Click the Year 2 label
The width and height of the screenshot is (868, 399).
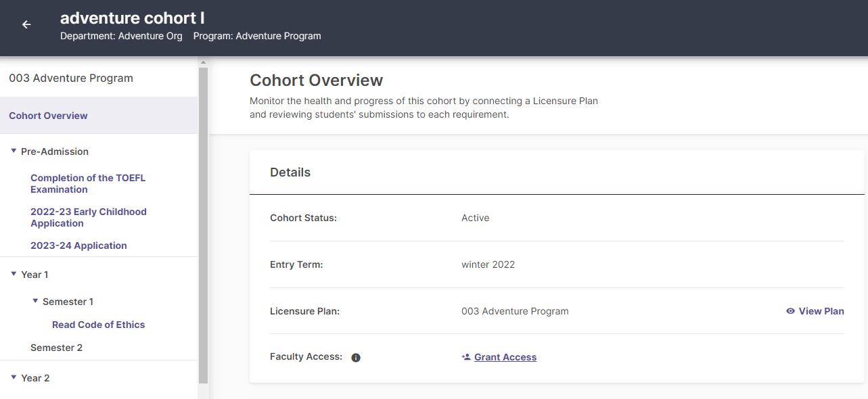click(35, 378)
